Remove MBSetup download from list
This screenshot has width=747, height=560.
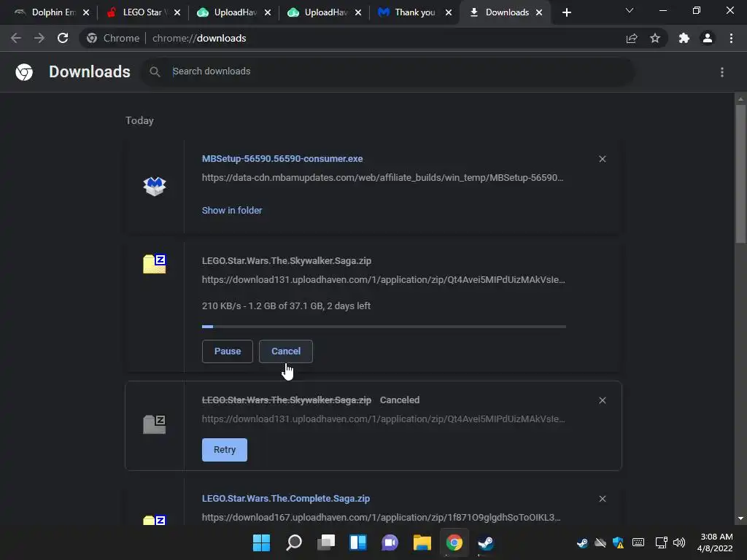[602, 159]
